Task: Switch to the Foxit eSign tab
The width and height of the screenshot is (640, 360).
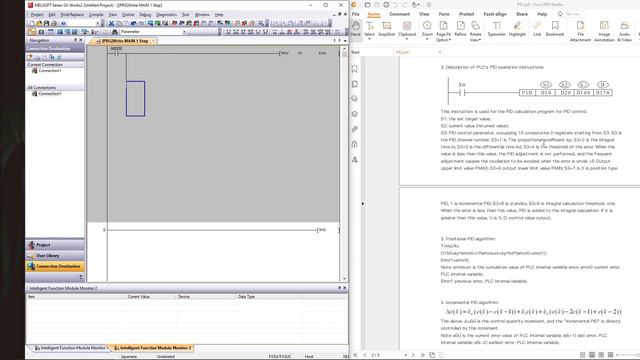Action: click(495, 14)
